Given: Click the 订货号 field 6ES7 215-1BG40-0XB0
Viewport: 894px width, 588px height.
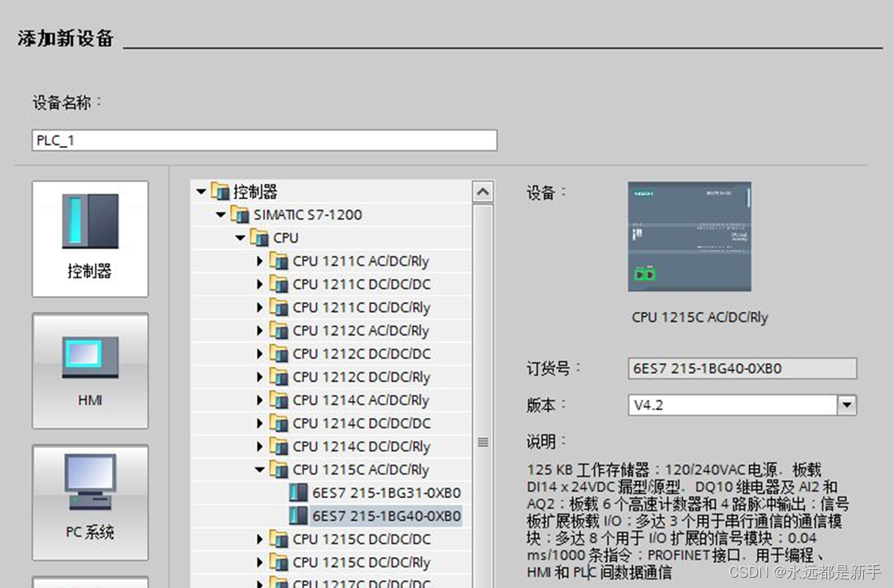Looking at the screenshot, I should click(742, 368).
